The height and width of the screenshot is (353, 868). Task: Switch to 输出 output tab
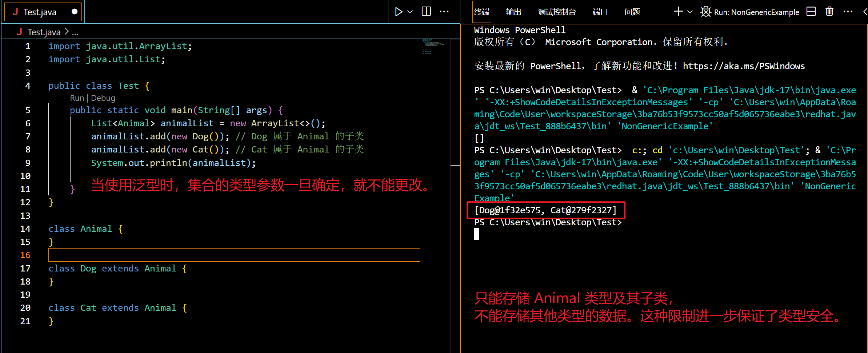coord(513,12)
